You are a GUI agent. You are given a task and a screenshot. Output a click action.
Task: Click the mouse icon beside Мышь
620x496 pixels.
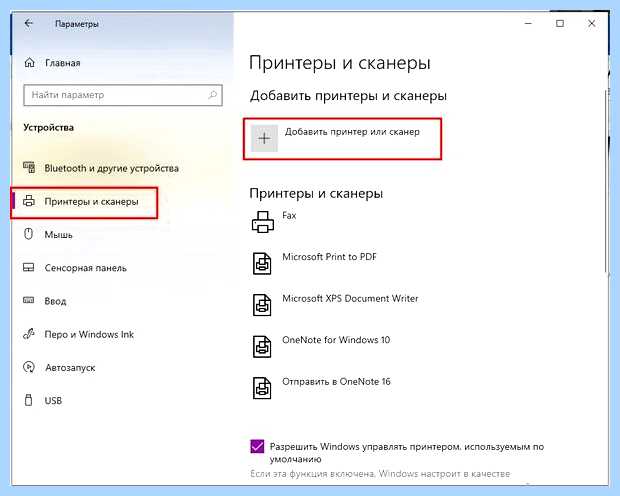click(x=28, y=234)
